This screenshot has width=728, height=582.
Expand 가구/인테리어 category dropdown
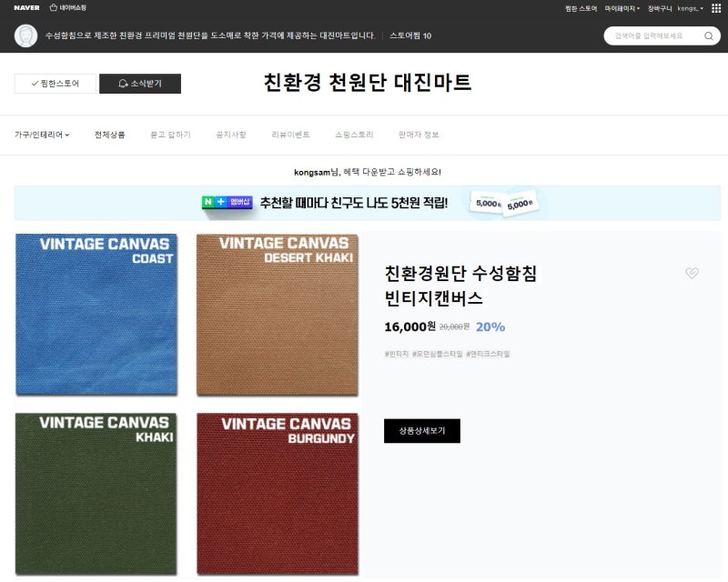click(42, 135)
